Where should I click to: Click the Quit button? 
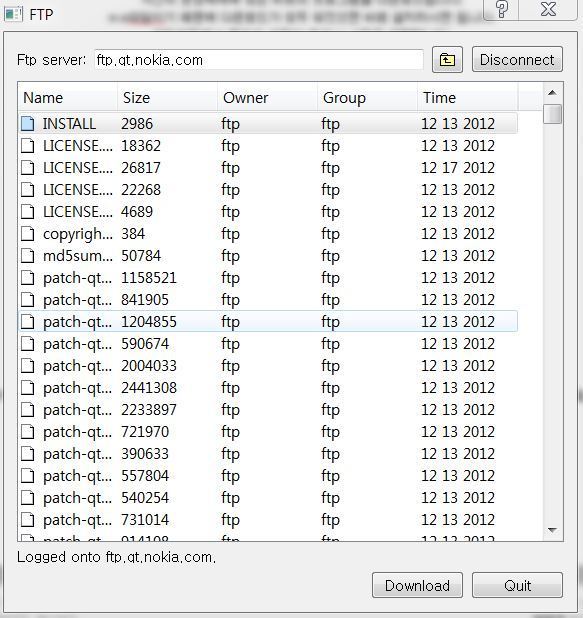[517, 585]
